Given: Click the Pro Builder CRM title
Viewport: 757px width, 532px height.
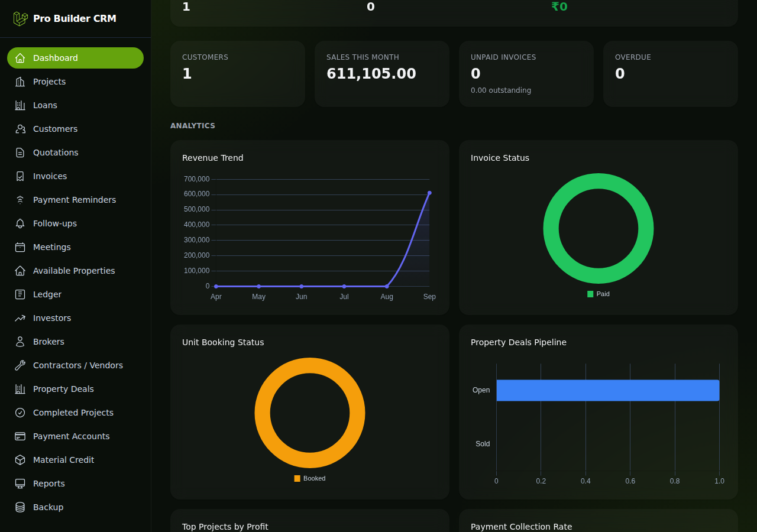Looking at the screenshot, I should (75, 18).
